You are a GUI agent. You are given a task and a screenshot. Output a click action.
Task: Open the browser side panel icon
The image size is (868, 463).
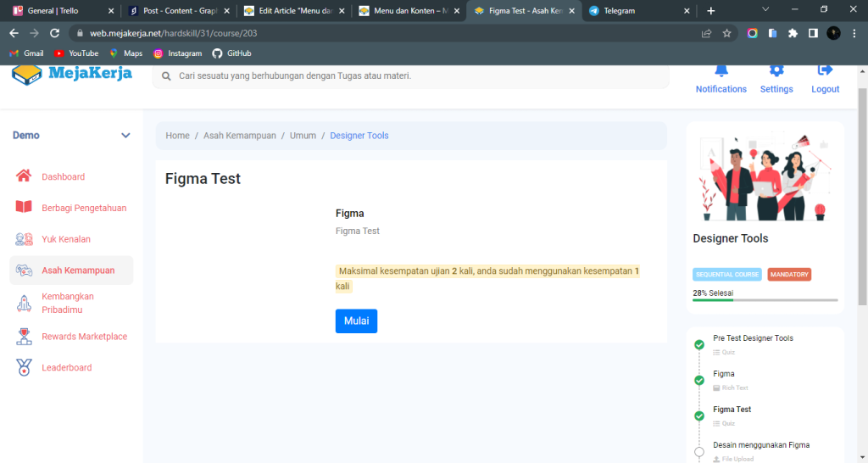[x=813, y=33]
